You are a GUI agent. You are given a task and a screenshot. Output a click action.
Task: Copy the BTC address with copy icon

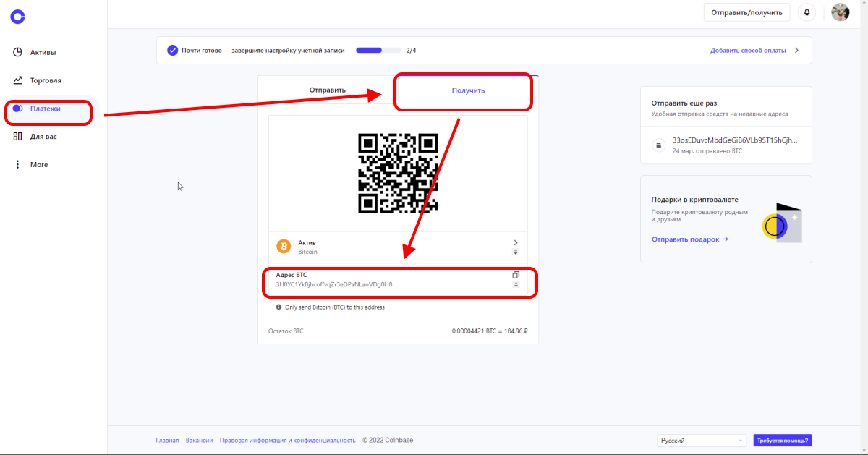pyautogui.click(x=516, y=275)
